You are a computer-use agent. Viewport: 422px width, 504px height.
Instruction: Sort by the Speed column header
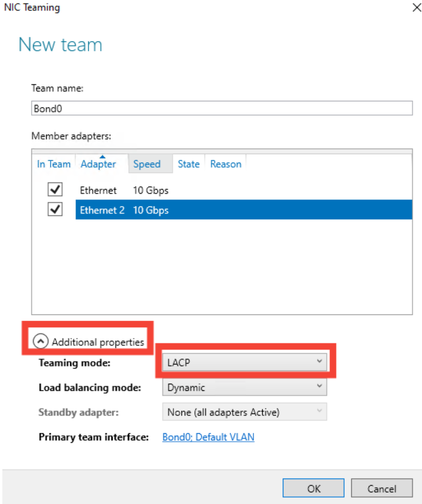pyautogui.click(x=147, y=164)
